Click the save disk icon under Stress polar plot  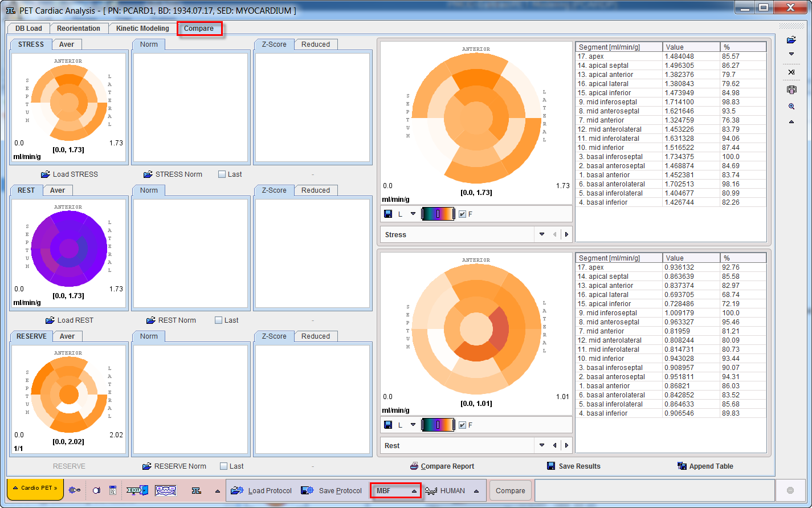tap(388, 214)
